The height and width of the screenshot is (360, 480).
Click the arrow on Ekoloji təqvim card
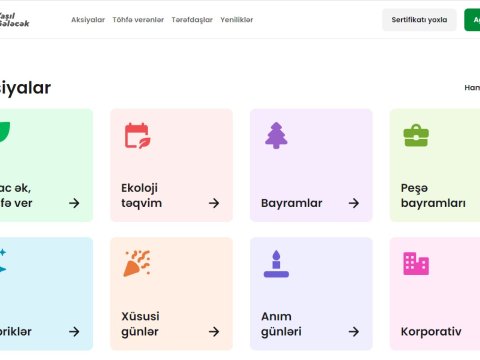point(214,203)
